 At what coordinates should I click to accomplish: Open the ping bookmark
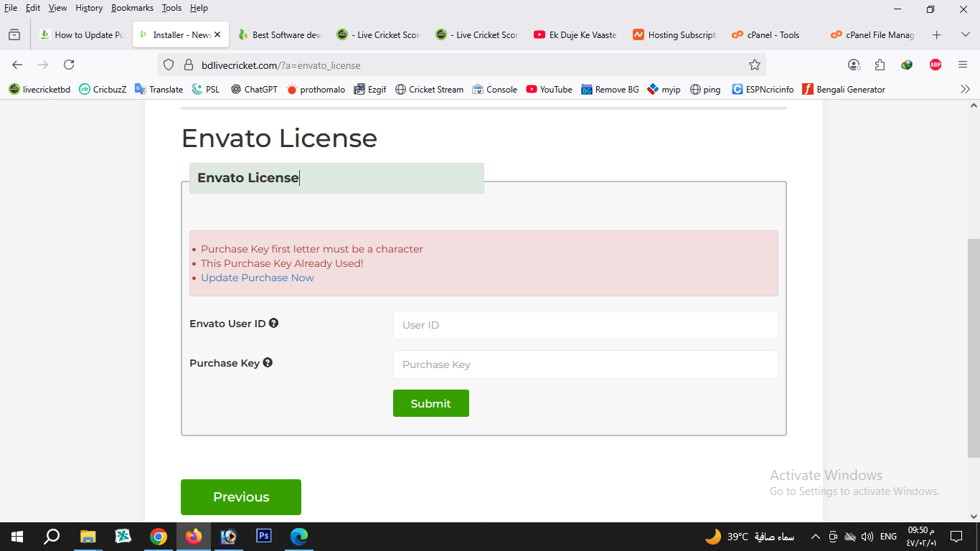tap(705, 89)
